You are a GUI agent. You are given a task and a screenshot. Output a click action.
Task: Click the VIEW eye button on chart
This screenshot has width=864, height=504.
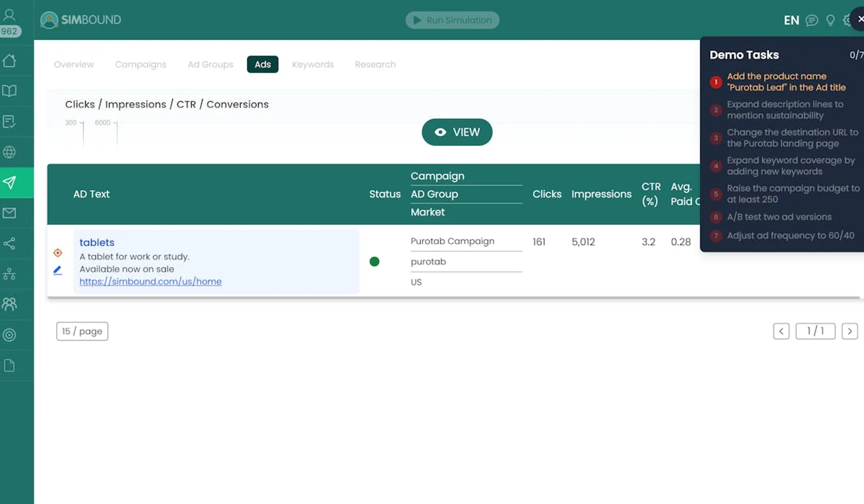tap(457, 132)
